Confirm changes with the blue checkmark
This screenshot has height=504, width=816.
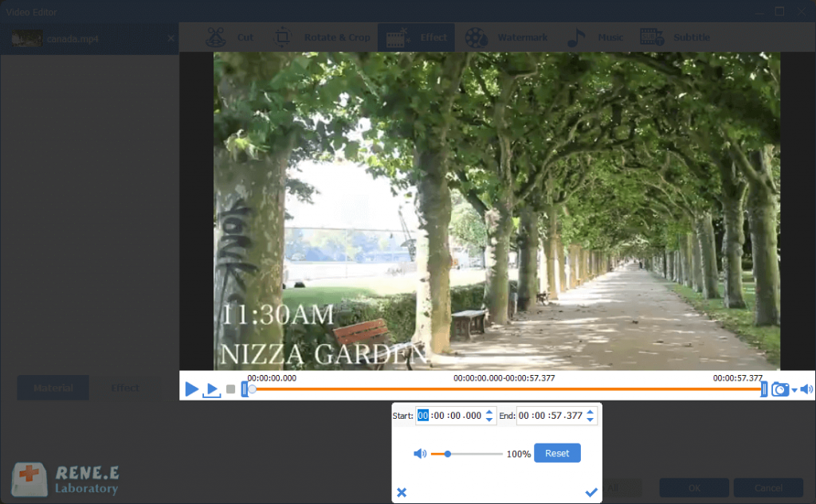coord(590,493)
